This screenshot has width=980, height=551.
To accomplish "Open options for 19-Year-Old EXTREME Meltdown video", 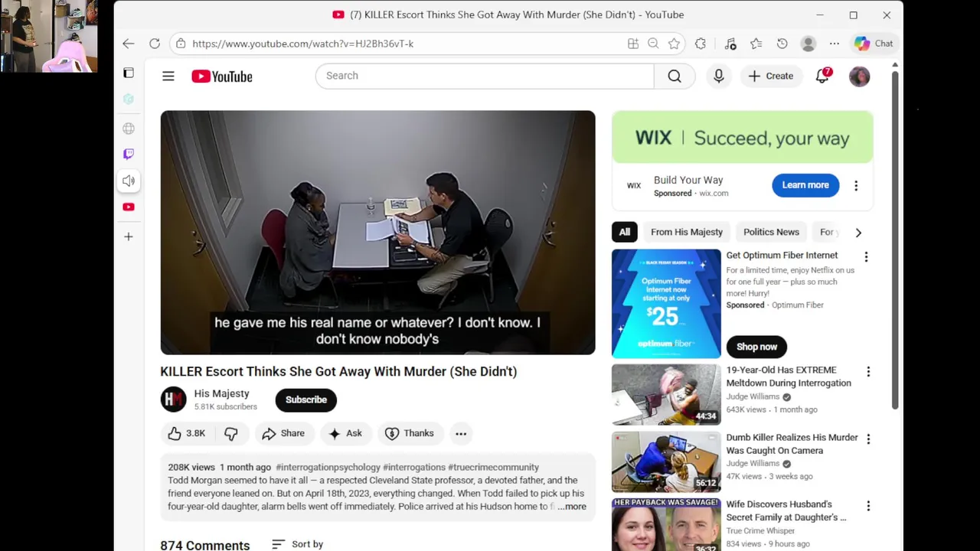I will (x=868, y=371).
